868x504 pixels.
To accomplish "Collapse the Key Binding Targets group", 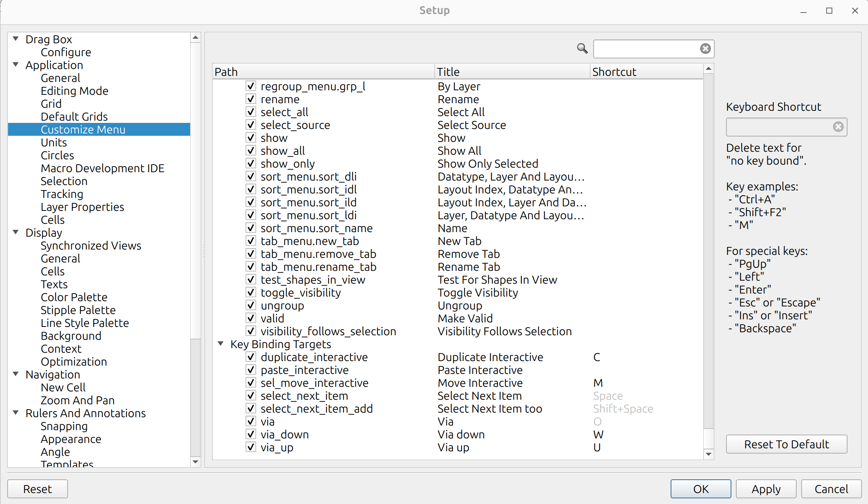I will point(221,344).
